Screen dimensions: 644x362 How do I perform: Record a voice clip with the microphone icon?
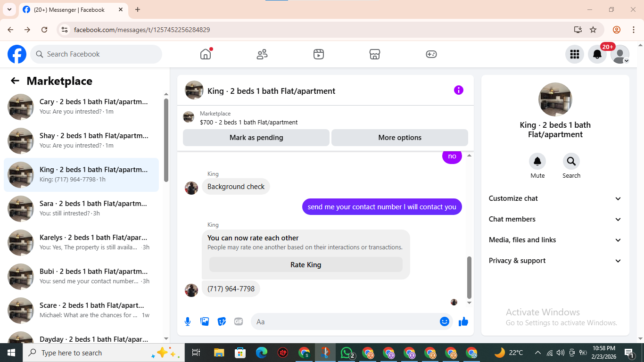point(188,321)
